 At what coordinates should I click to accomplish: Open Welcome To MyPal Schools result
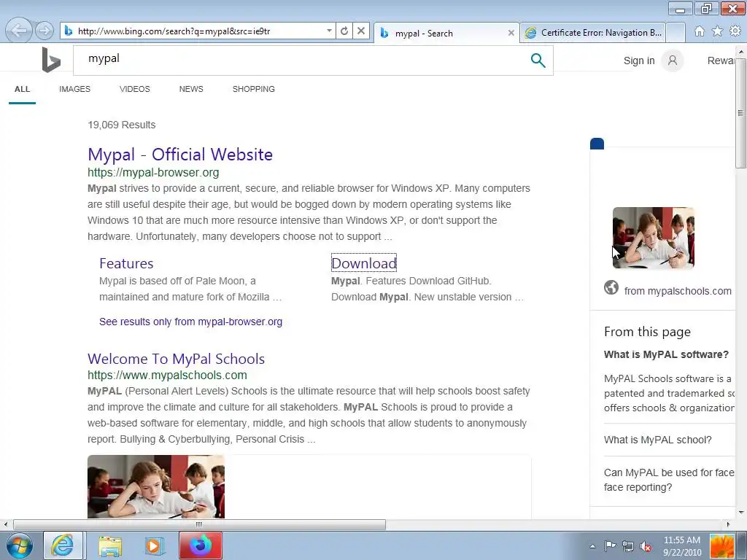coord(177,359)
